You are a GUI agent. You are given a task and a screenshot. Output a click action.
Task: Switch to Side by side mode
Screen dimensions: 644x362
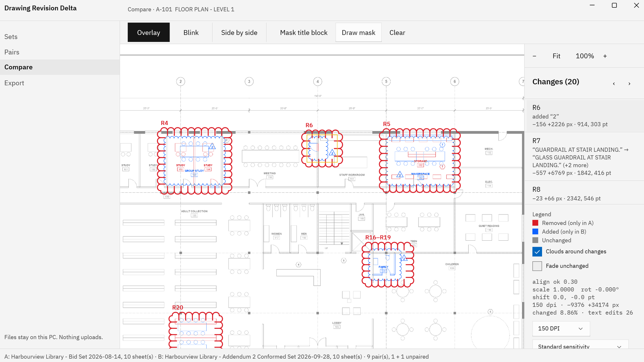point(239,33)
